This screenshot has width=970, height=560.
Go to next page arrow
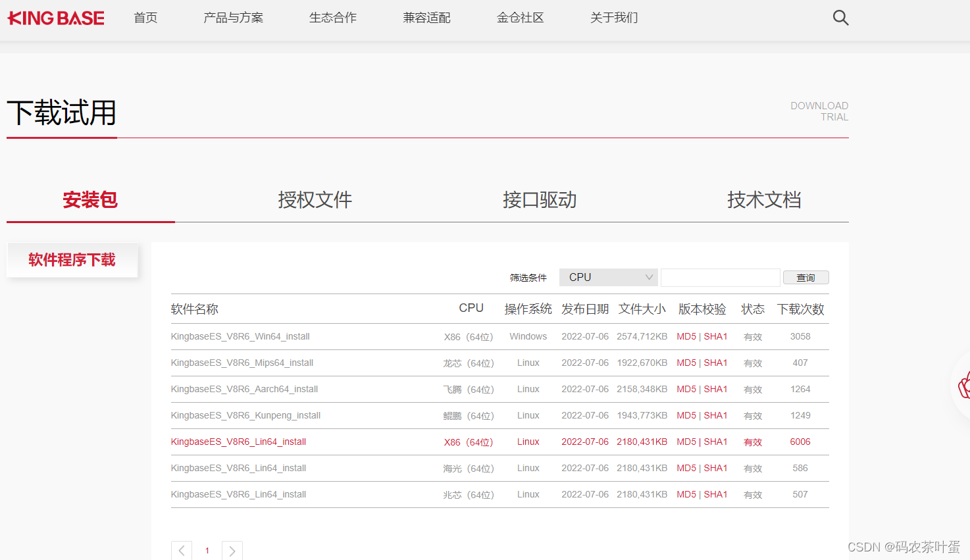pyautogui.click(x=232, y=551)
